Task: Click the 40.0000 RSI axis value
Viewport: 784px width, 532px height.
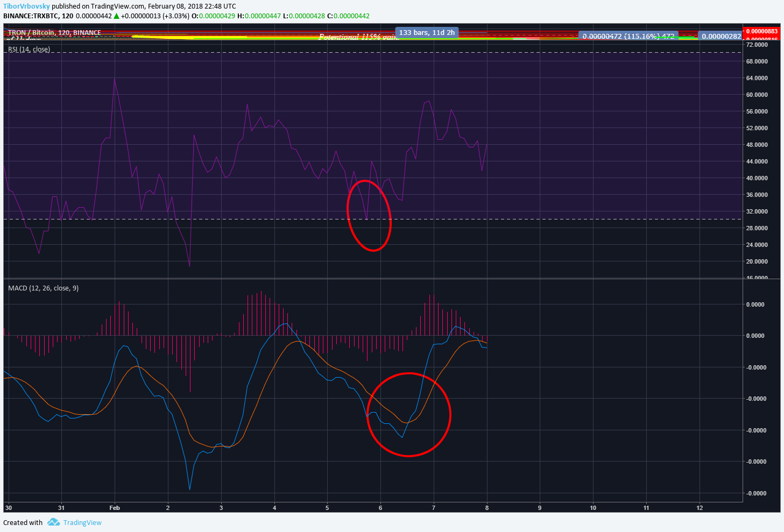Action: click(757, 178)
